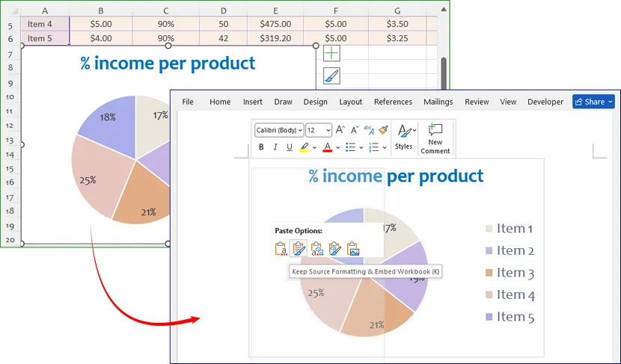Click the Excel vertical scrollbar thumb
The height and width of the screenshot is (364, 621).
point(444,73)
